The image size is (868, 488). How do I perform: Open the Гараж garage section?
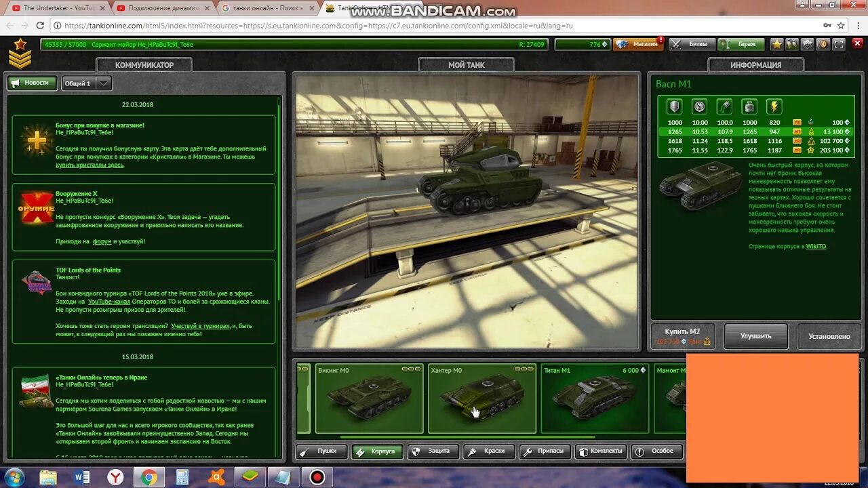pyautogui.click(x=741, y=44)
